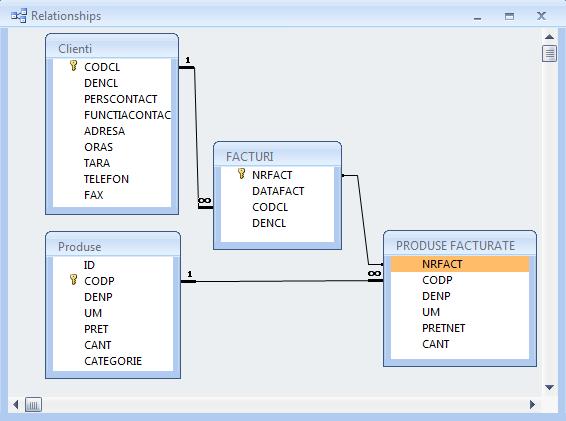Click the NRFACT primary key icon in FACTURI
The image size is (566, 421).
241,174
